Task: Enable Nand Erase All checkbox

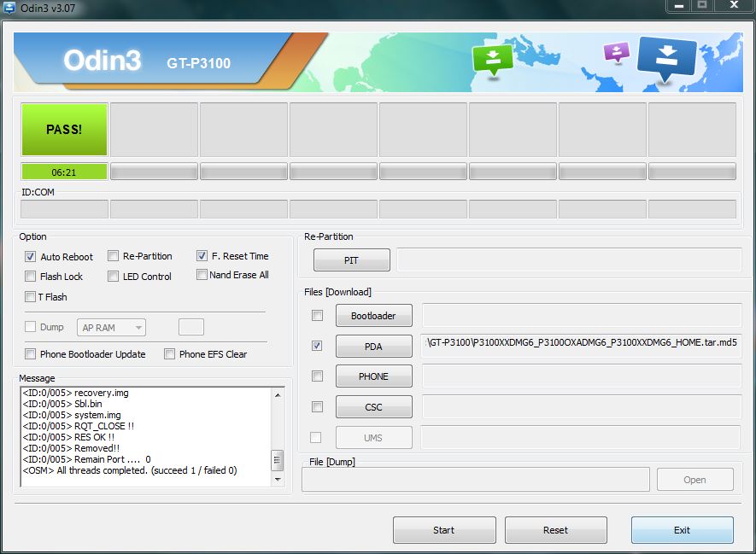Action: [202, 275]
